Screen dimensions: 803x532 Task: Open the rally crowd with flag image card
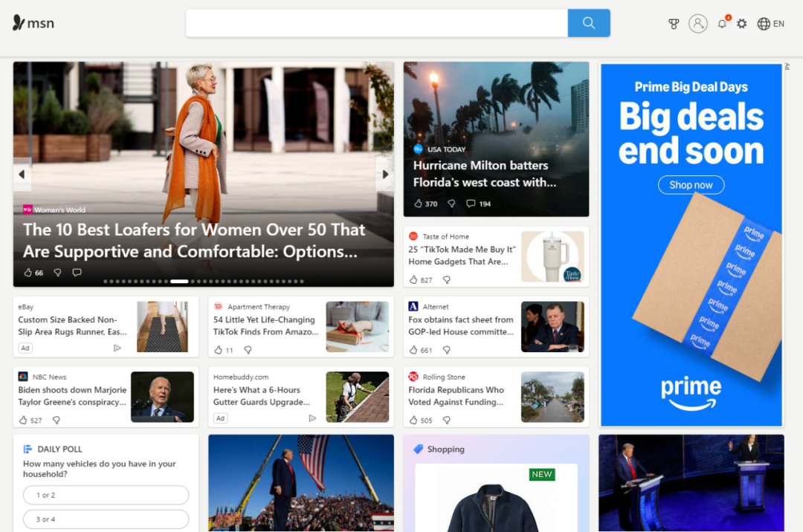click(x=301, y=483)
